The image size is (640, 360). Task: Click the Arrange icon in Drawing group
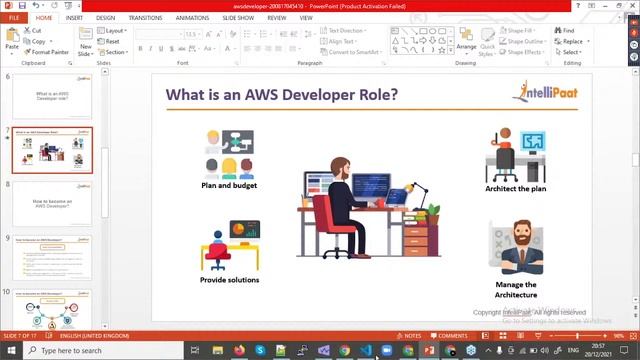(x=466, y=40)
